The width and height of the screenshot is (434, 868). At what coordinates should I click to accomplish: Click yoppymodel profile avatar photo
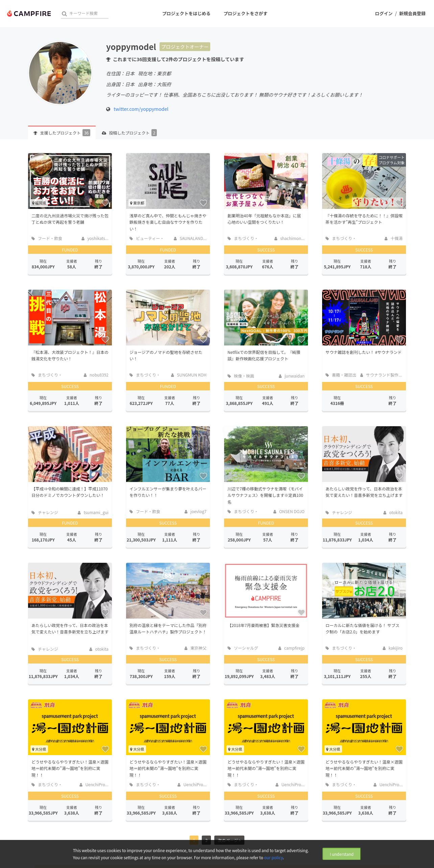[x=60, y=73]
